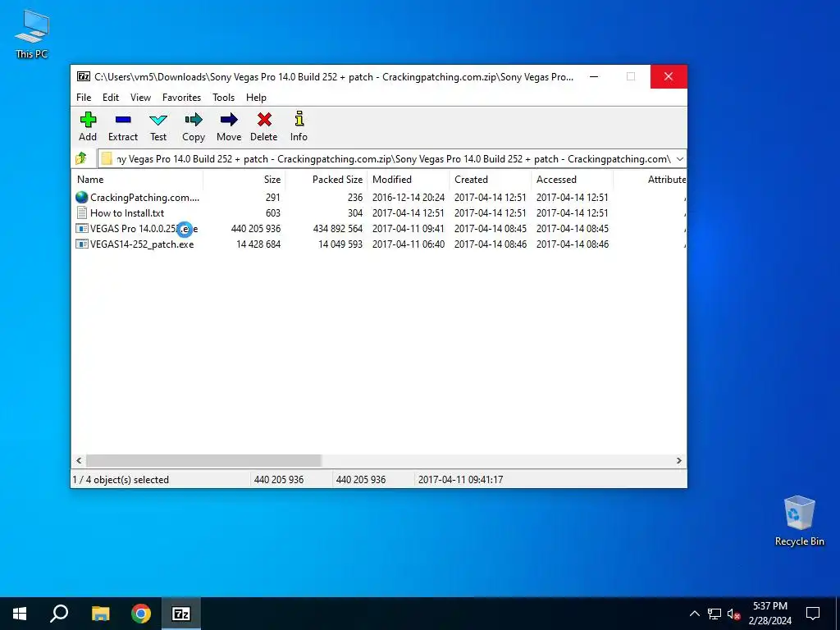Go up one folder level icon
Image resolution: width=840 pixels, height=630 pixels.
pos(81,158)
